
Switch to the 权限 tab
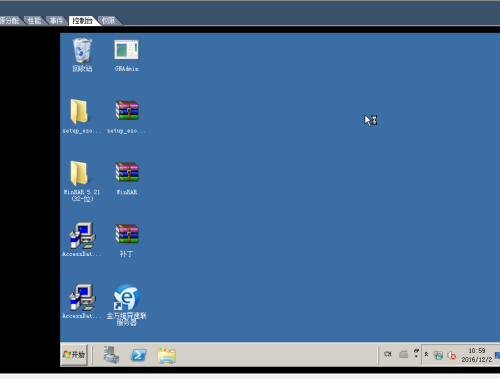tap(108, 21)
